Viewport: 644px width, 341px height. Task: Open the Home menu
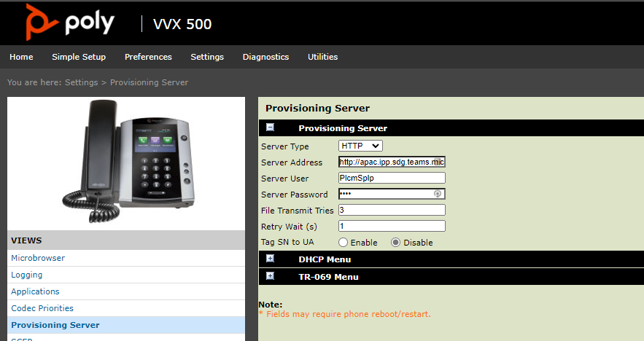click(x=21, y=57)
